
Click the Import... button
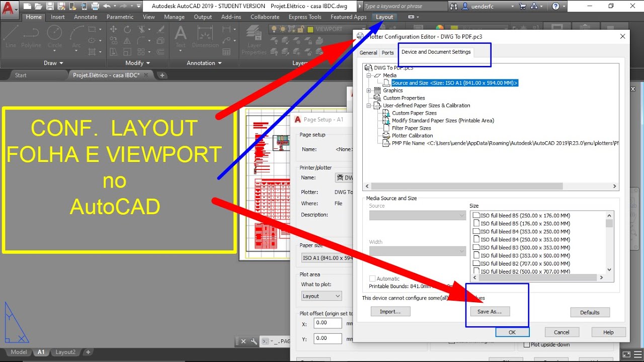tap(390, 312)
